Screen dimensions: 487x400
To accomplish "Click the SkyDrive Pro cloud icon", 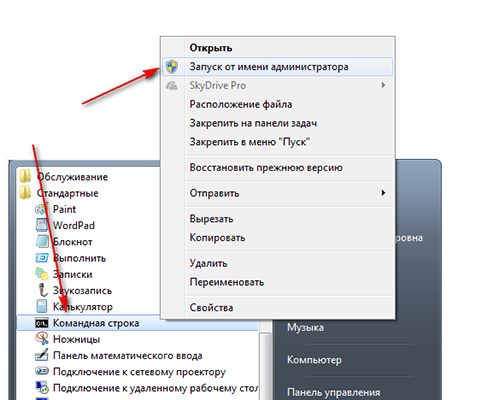I will pyautogui.click(x=172, y=86).
